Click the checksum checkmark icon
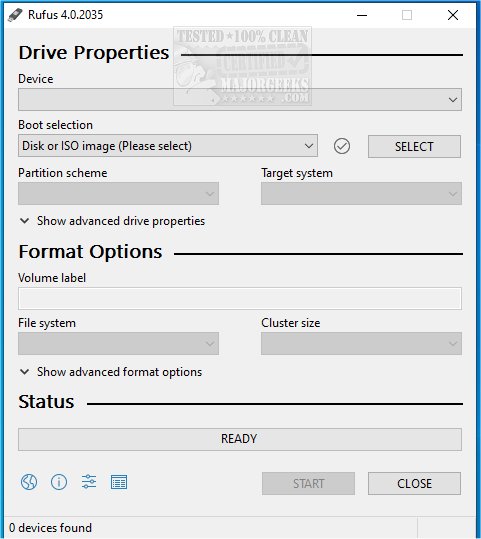Image resolution: width=481 pixels, height=539 pixels. [x=342, y=146]
